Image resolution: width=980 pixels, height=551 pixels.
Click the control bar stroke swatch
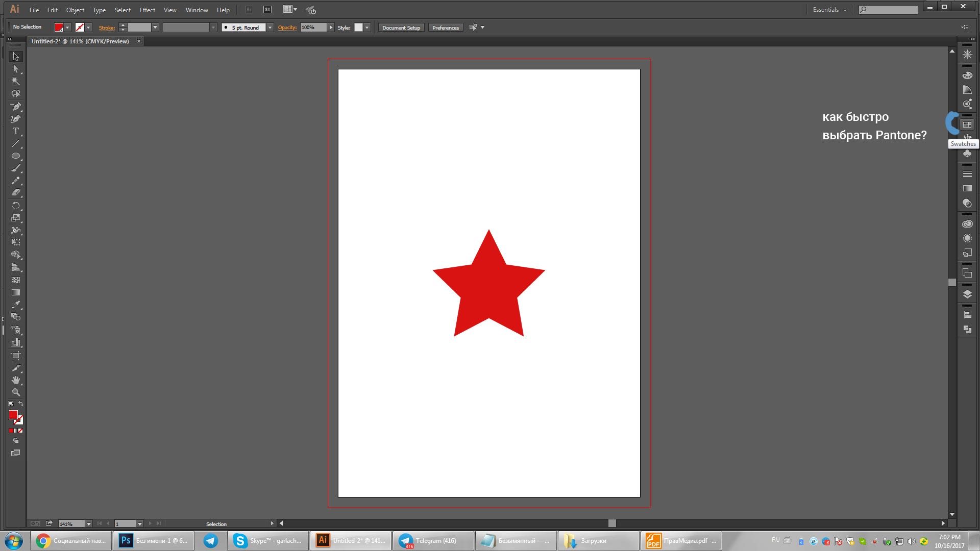[80, 28]
